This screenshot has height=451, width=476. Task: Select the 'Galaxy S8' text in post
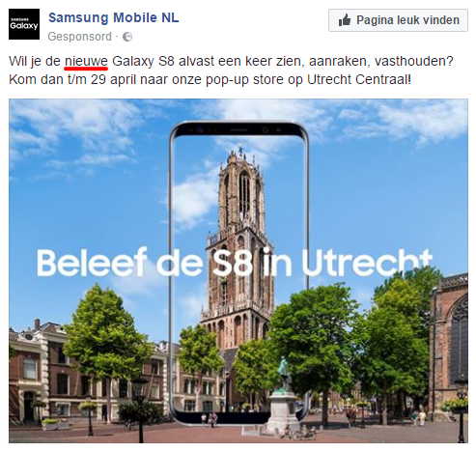(x=143, y=61)
